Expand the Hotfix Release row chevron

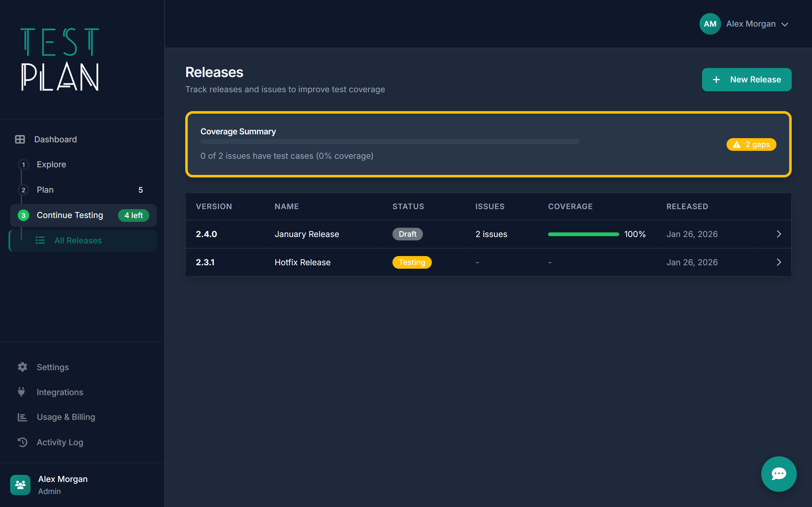[x=779, y=262]
